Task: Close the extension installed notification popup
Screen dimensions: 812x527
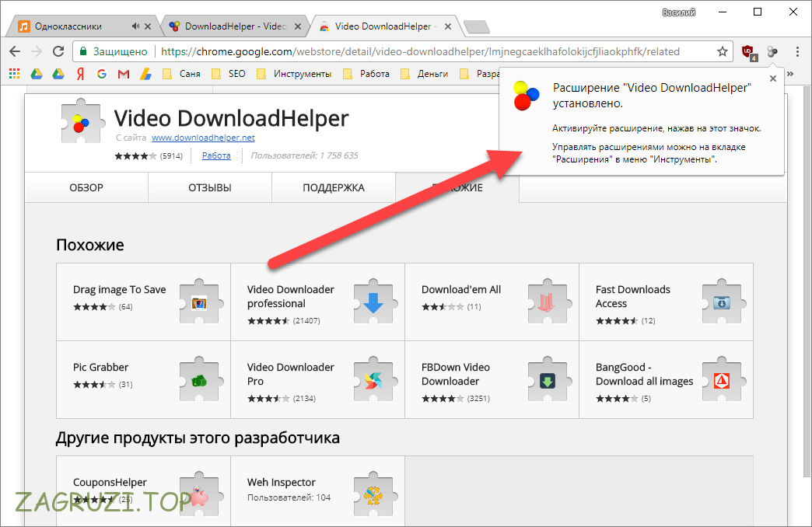Action: tap(772, 79)
